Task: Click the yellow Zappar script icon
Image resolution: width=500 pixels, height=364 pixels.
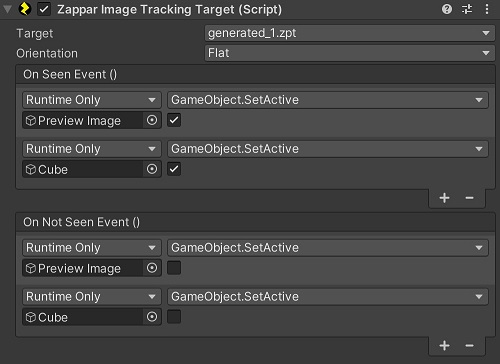Action: [x=25, y=9]
